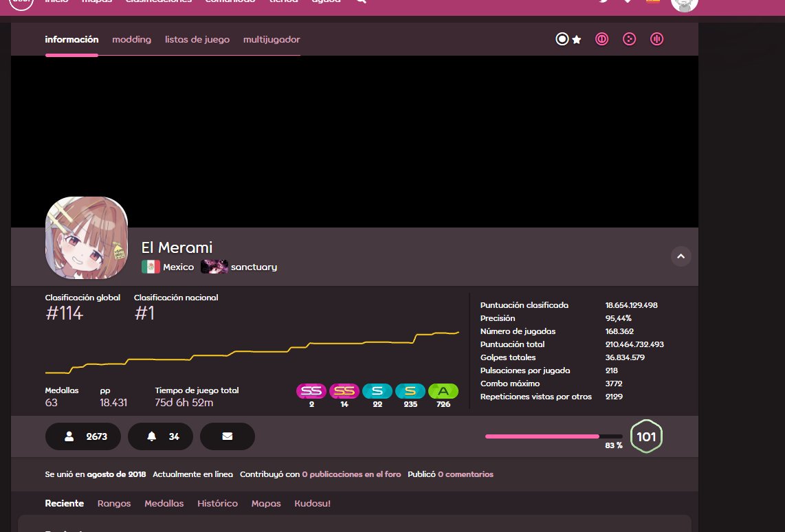Image resolution: width=785 pixels, height=532 pixels.
Task: Toggle friendship using the 2673 friends button
Action: 82,436
